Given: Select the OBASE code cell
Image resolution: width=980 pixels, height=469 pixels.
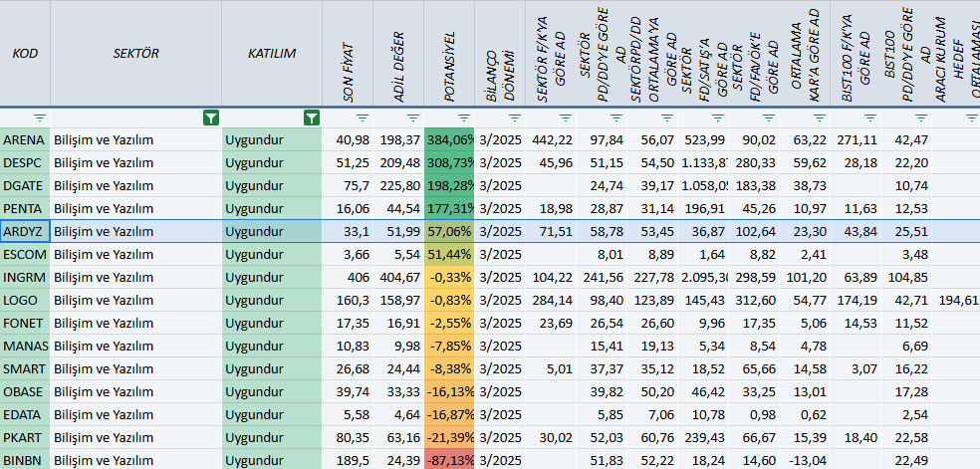Looking at the screenshot, I should tap(25, 391).
